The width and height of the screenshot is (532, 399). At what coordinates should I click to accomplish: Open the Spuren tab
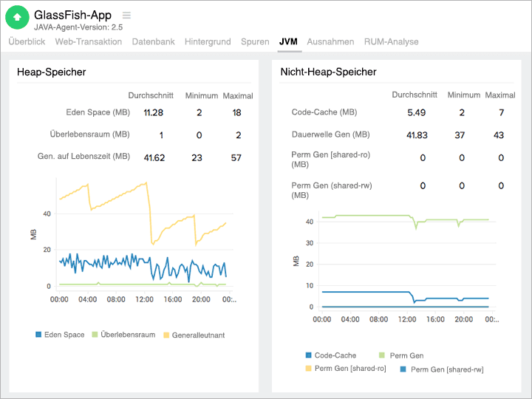(x=255, y=42)
